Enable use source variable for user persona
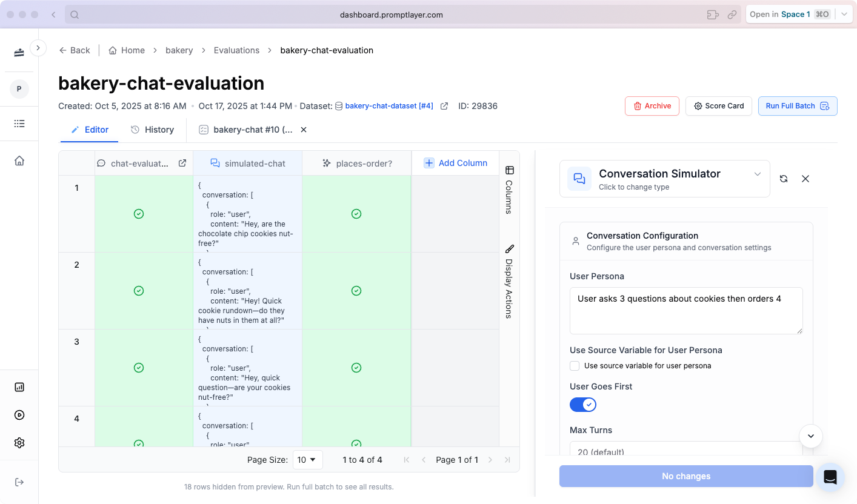Image resolution: width=857 pixels, height=504 pixels. pos(575,366)
